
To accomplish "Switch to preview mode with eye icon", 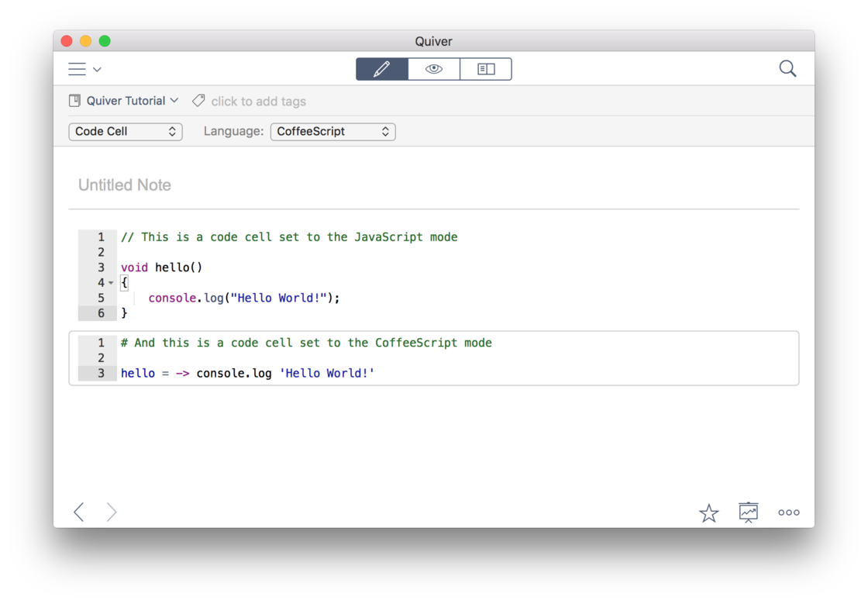I will pos(434,69).
